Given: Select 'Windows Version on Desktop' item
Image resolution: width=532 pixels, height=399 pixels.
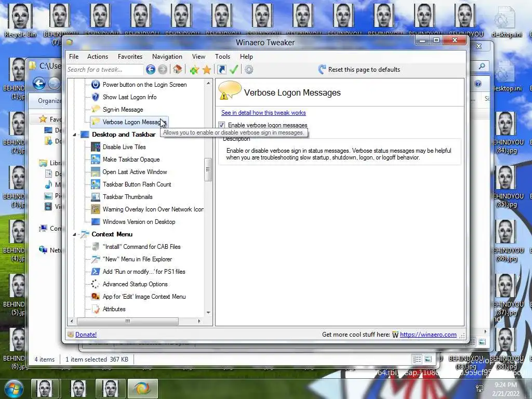Looking at the screenshot, I should click(x=139, y=222).
